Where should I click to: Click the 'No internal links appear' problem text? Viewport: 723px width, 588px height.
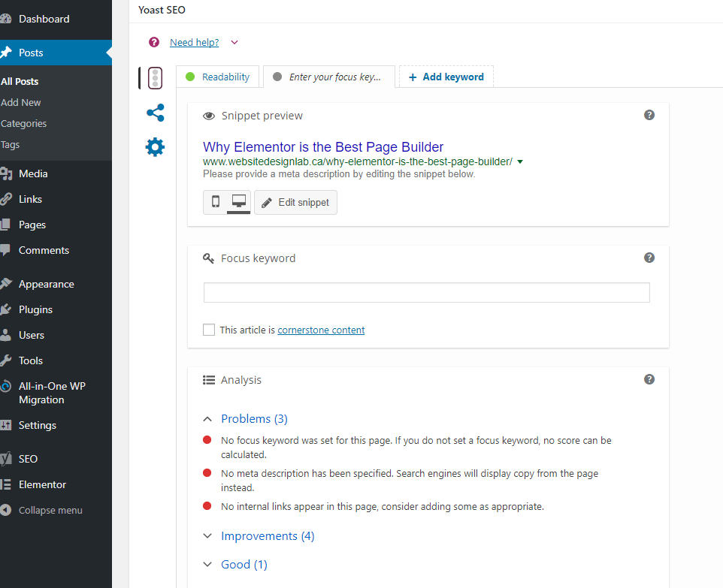(383, 506)
